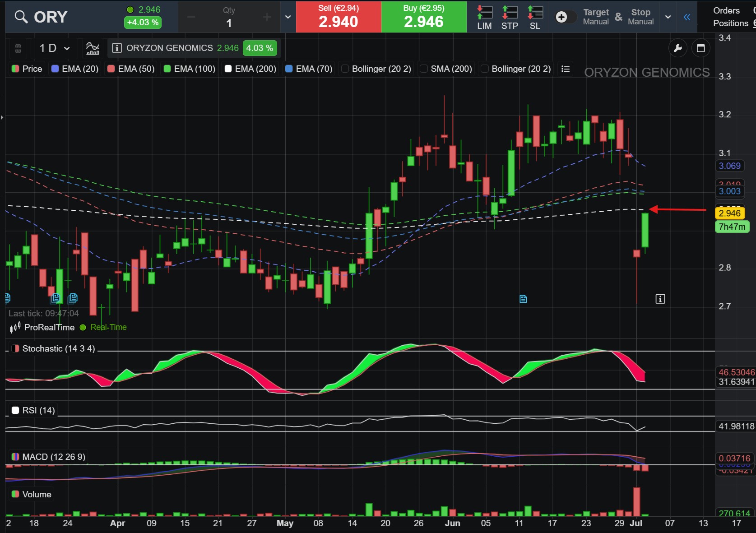Viewport: 756px width, 533px height.
Task: Open the chart indicators icon
Action: click(93, 48)
